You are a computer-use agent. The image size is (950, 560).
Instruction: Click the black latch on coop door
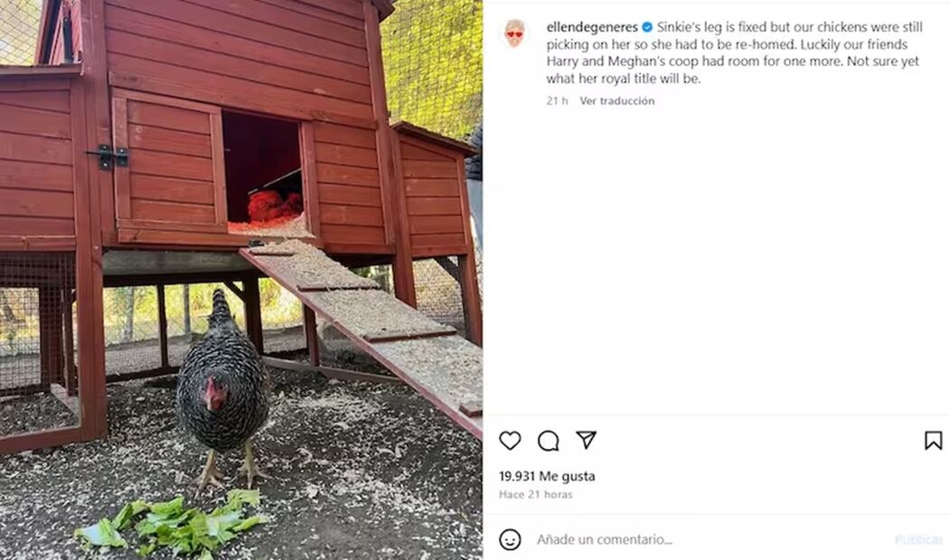coord(108,157)
